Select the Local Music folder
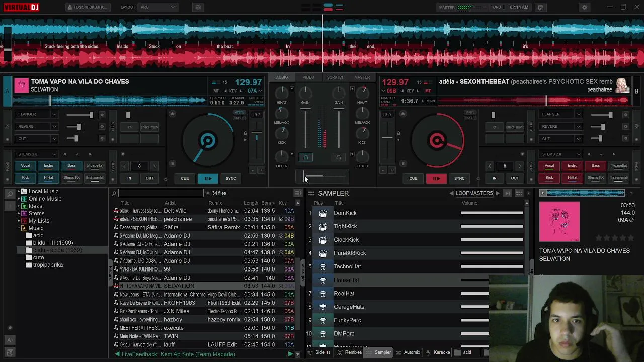This screenshot has height=362, width=644. point(43,192)
